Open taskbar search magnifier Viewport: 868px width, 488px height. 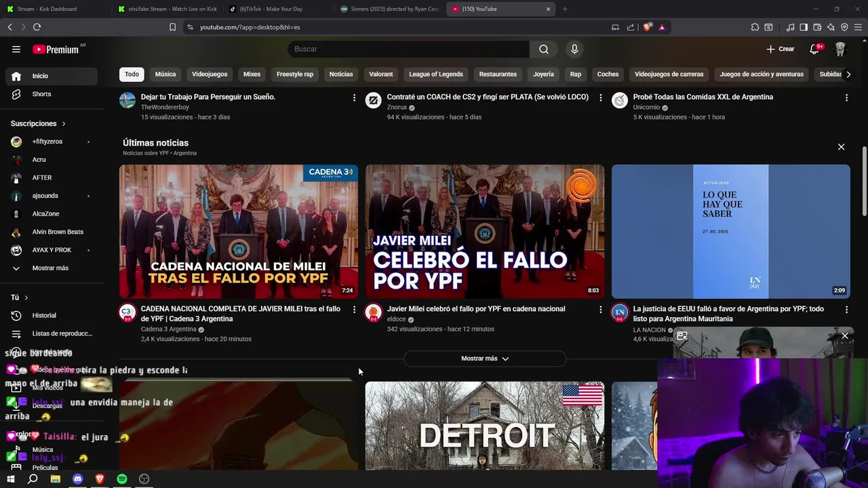click(x=33, y=479)
